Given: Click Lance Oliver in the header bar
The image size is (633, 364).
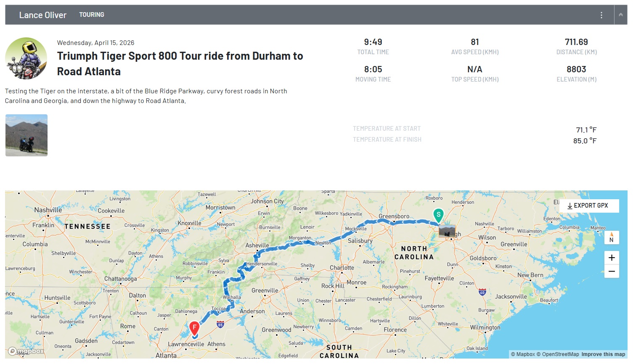Looking at the screenshot, I should pyautogui.click(x=42, y=15).
